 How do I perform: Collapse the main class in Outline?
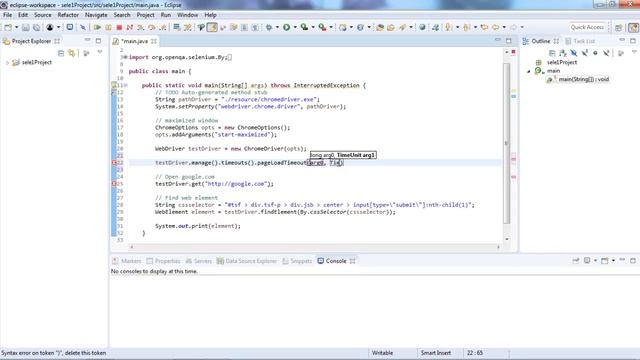pos(529,71)
